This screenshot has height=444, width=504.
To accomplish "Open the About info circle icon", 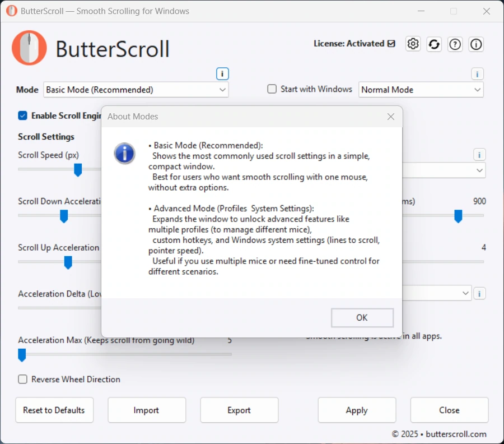I will (x=475, y=44).
